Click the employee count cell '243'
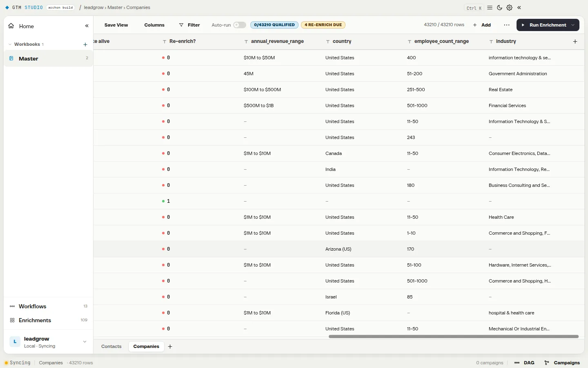Image resolution: width=588 pixels, height=368 pixels. point(411,137)
